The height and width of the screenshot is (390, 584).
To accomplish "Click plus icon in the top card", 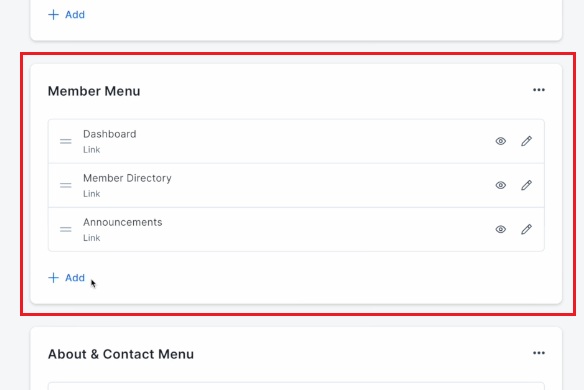I will [53, 15].
